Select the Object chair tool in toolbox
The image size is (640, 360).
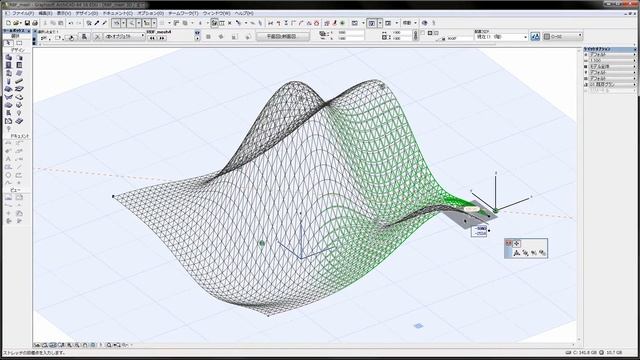click(x=9, y=113)
